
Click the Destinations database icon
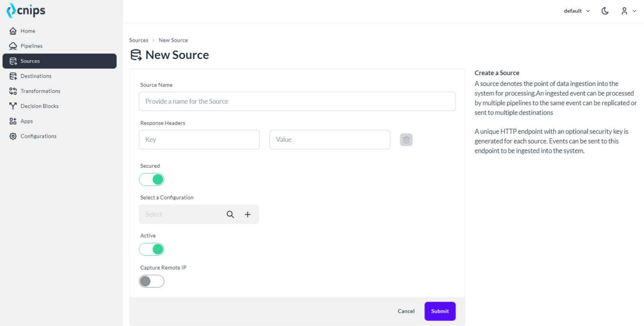[13, 76]
